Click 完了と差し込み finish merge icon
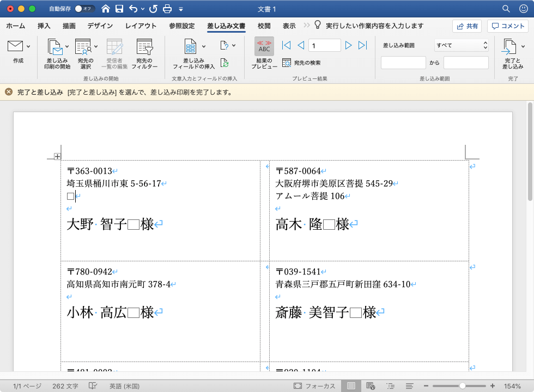This screenshot has width=534, height=392. [509, 46]
